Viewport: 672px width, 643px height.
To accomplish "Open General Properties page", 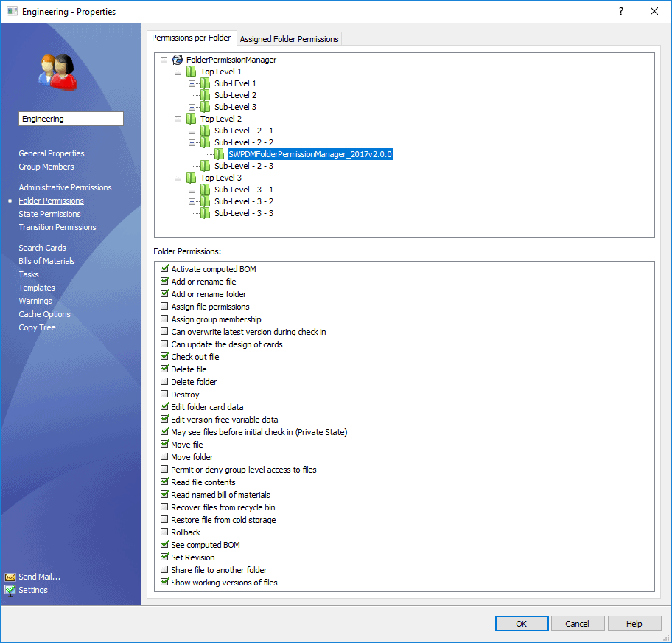I will (x=52, y=153).
